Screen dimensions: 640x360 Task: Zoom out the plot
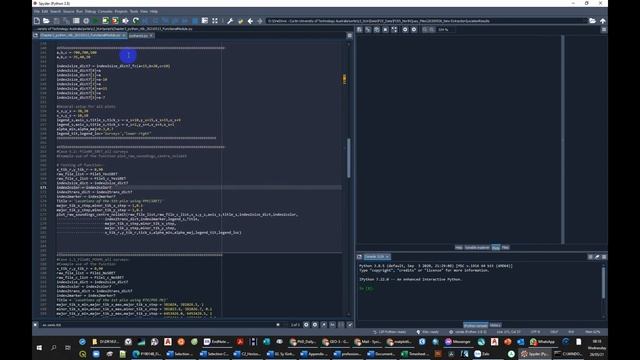(424, 29)
